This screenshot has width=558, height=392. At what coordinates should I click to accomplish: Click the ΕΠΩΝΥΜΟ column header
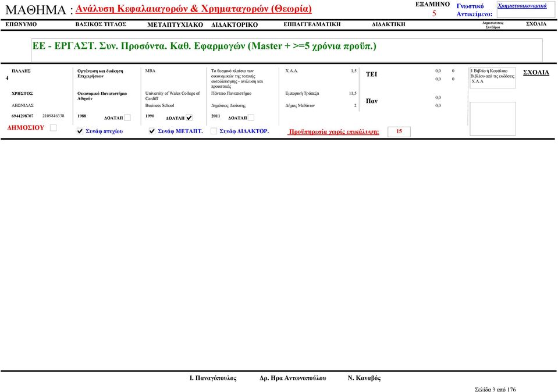[x=21, y=24]
